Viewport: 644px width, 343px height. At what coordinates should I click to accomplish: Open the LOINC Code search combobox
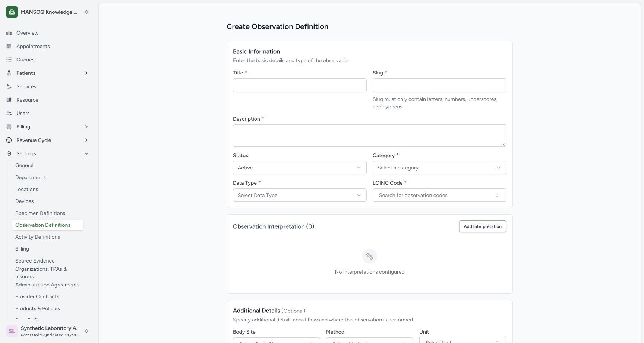tap(439, 195)
